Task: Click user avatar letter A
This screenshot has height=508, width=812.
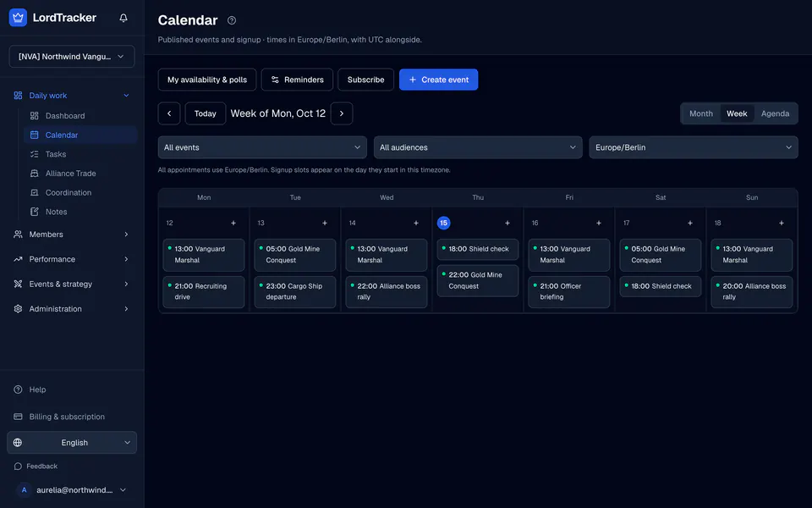Action: pos(24,490)
